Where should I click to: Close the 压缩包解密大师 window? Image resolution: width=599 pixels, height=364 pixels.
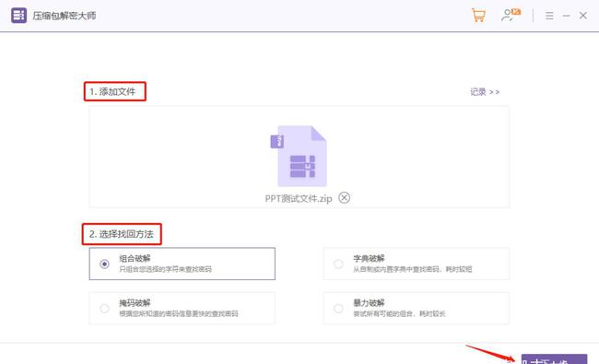583,16
